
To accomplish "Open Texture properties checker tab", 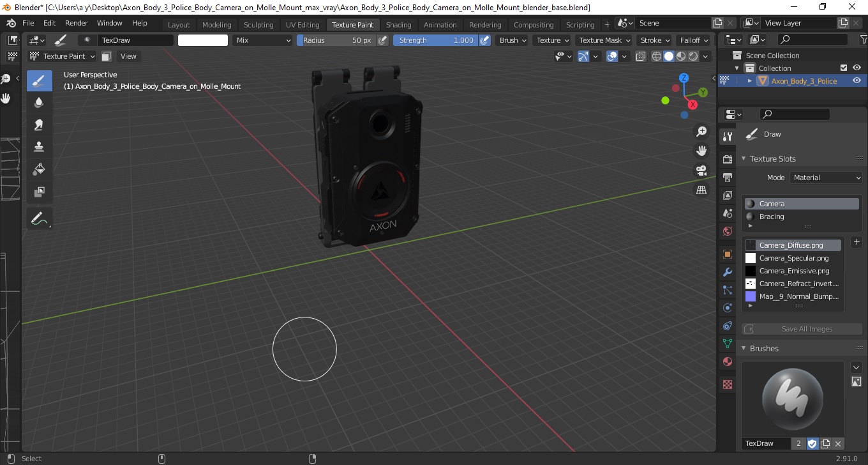I will pos(727,385).
